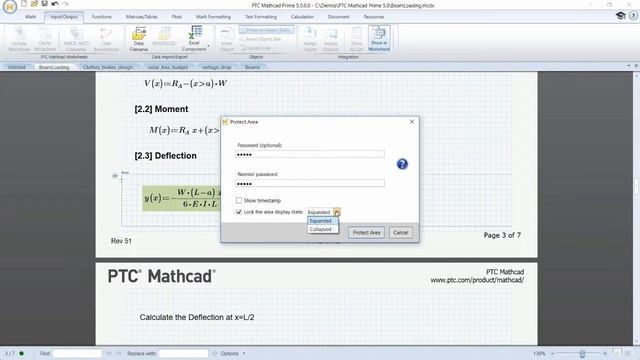
Task: Click Insert Object in the Objects group
Action: (227, 39)
